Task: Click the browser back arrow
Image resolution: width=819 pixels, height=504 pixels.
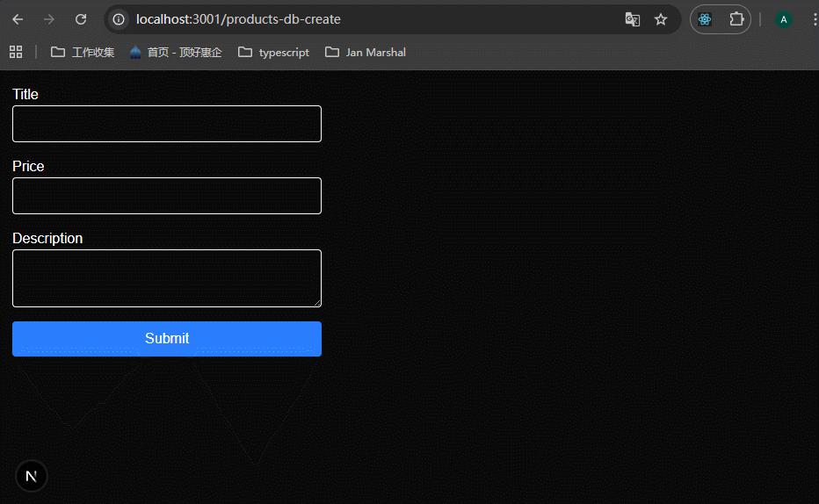Action: pyautogui.click(x=18, y=19)
